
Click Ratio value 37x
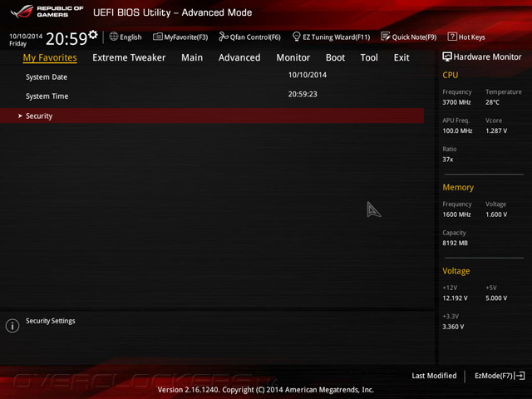448,159
